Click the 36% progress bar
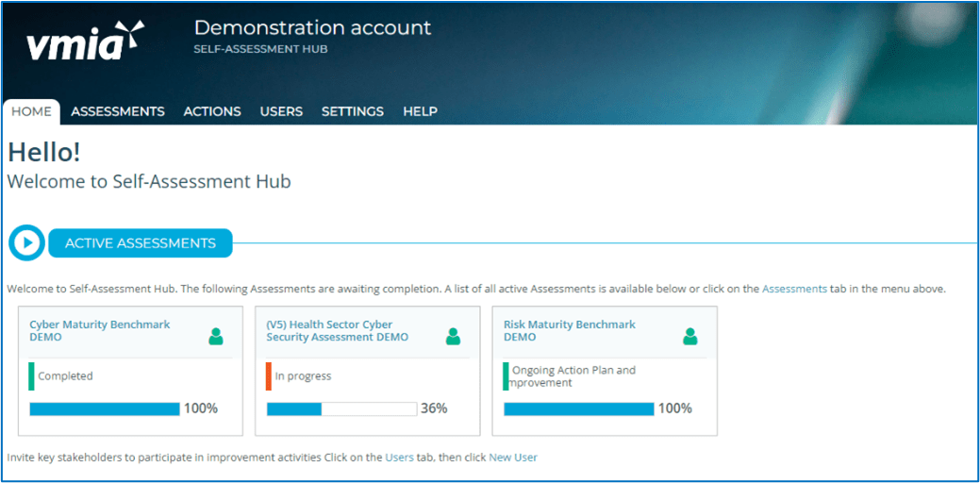The width and height of the screenshot is (980, 483). coord(341,409)
